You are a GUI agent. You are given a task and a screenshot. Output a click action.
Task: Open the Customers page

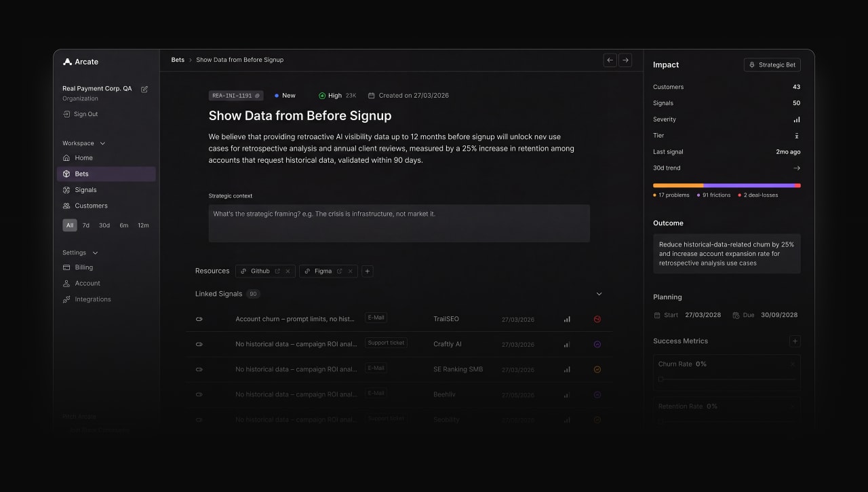(x=106, y=206)
